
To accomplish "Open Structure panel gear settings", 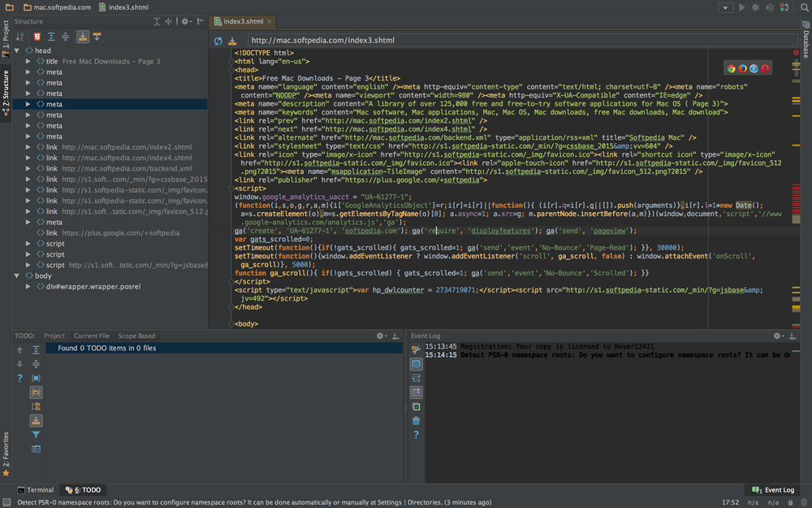I will pyautogui.click(x=186, y=21).
